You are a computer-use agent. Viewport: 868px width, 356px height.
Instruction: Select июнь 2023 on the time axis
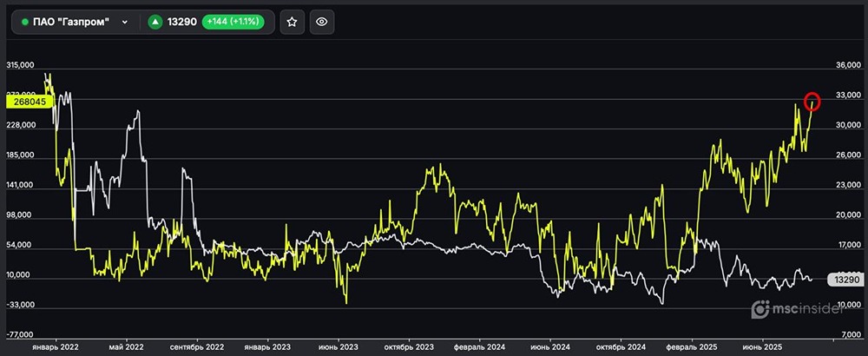click(x=339, y=346)
